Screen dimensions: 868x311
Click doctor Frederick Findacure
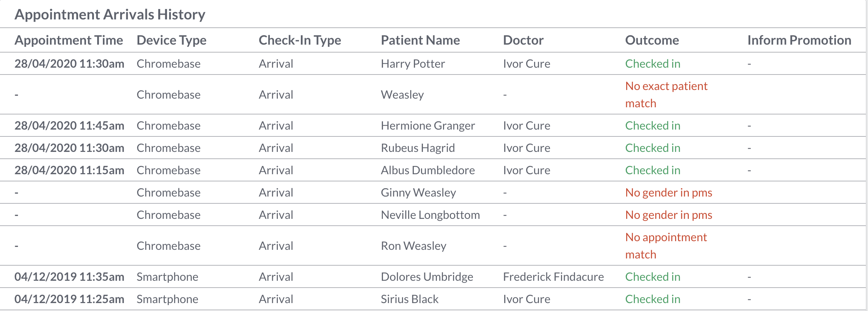pos(553,277)
